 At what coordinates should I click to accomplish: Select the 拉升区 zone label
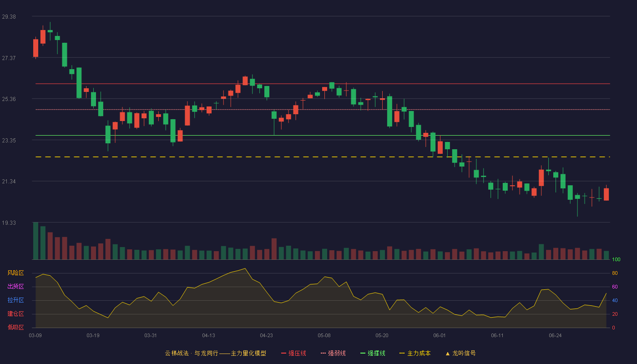click(15, 300)
